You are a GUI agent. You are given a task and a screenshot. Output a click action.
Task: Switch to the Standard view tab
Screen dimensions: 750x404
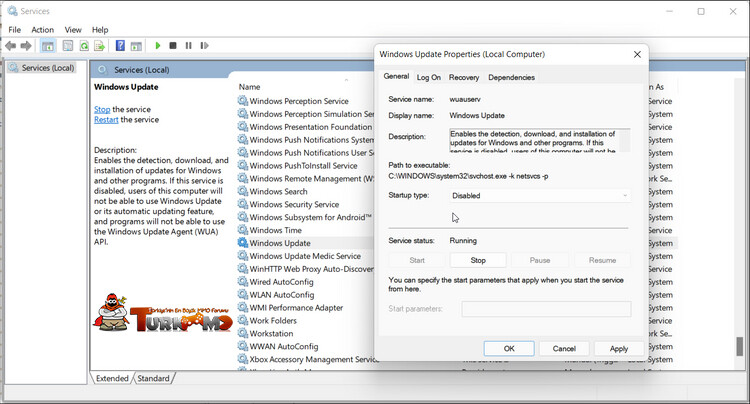154,378
